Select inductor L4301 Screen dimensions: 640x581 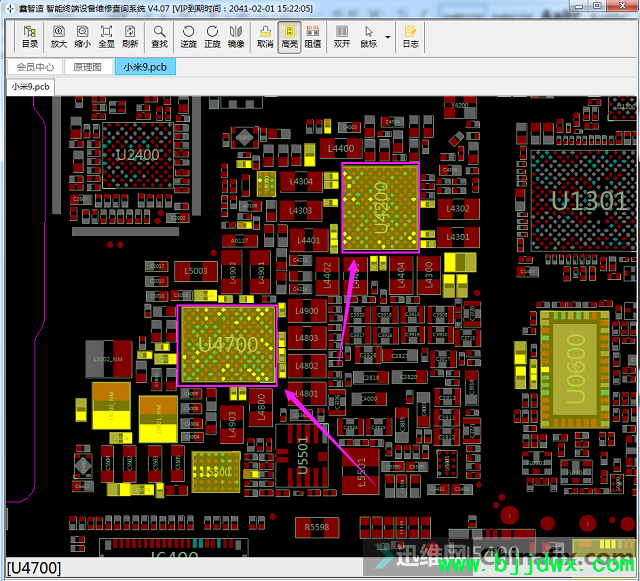(x=458, y=237)
